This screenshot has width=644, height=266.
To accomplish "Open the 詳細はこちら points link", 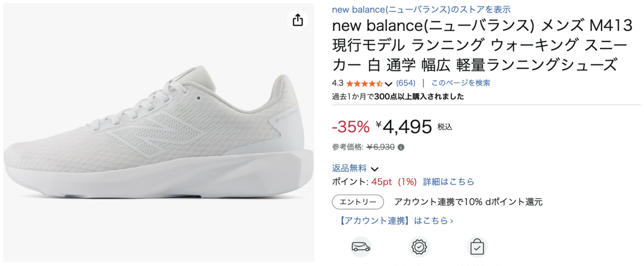I will (449, 182).
